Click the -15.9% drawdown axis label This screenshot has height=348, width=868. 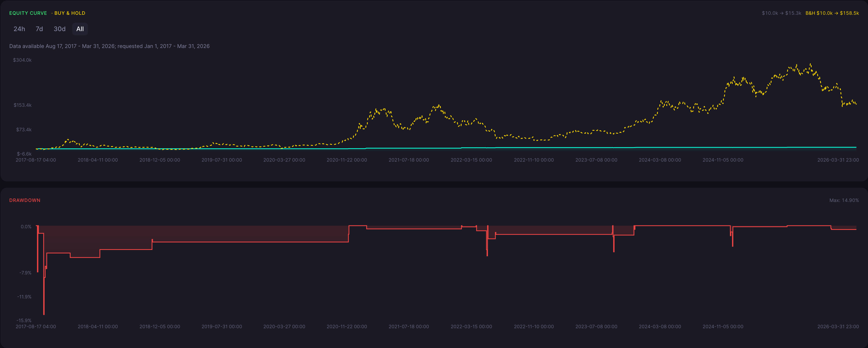click(24, 320)
